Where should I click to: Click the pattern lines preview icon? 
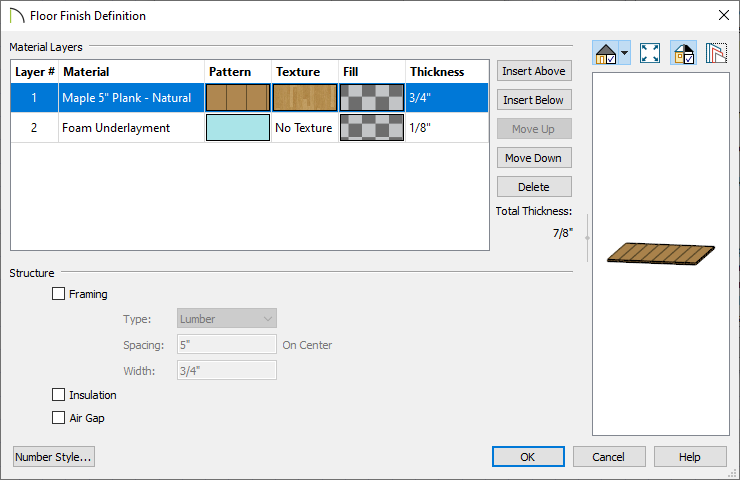coord(716,53)
